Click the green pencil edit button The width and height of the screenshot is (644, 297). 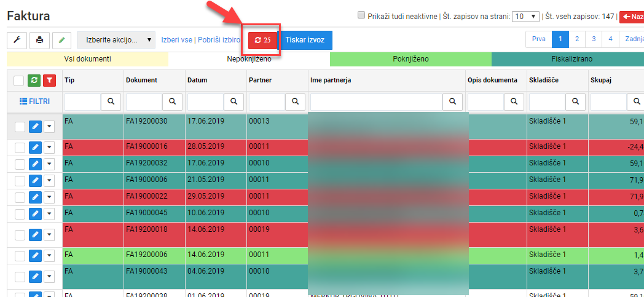[x=61, y=40]
